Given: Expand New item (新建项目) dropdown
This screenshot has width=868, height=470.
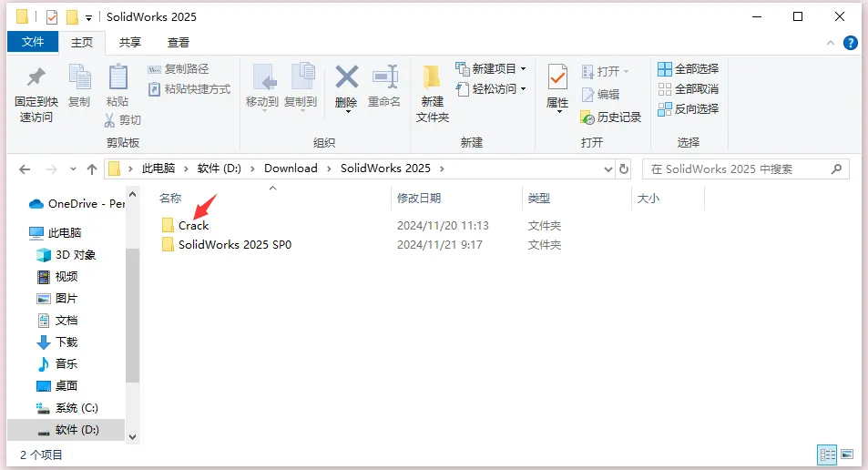Looking at the screenshot, I should pyautogui.click(x=523, y=68).
